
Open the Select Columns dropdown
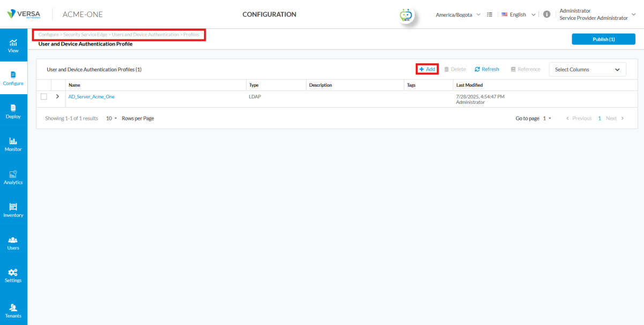(587, 70)
